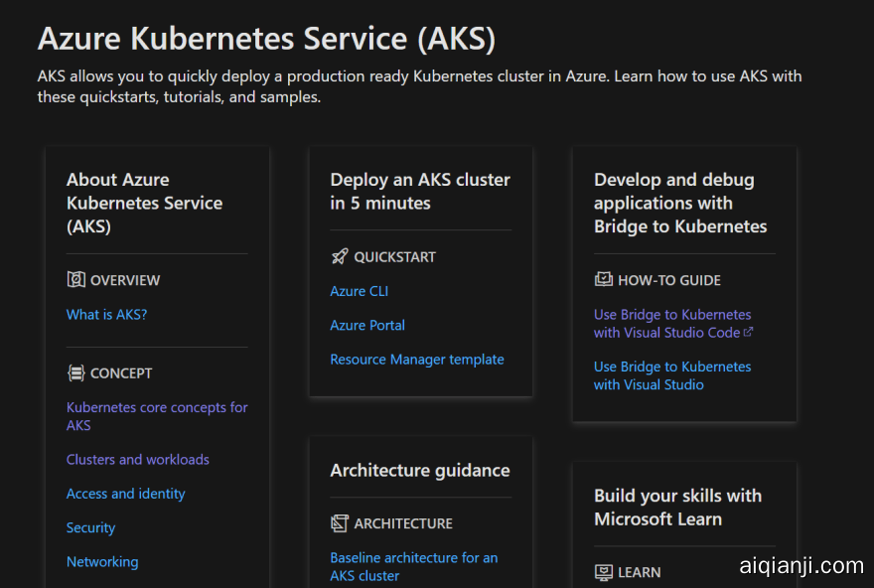The width and height of the screenshot is (874, 588).
Task: Click external link icon after Visual Studio Code
Action: pos(748,333)
